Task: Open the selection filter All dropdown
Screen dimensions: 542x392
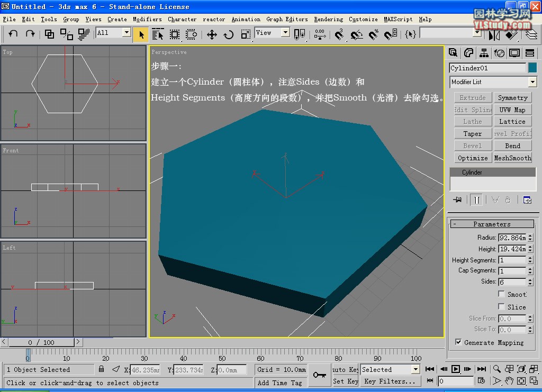Action: (127, 33)
